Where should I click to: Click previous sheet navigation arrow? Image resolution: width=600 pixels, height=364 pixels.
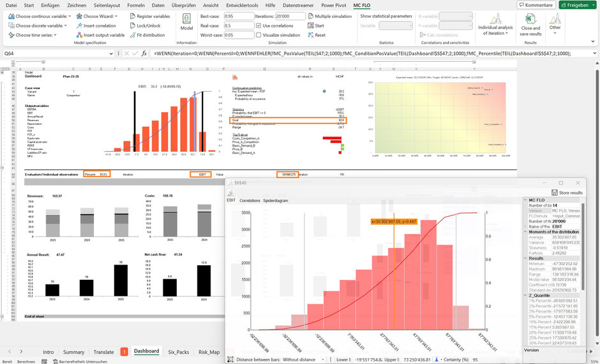pos(10,351)
